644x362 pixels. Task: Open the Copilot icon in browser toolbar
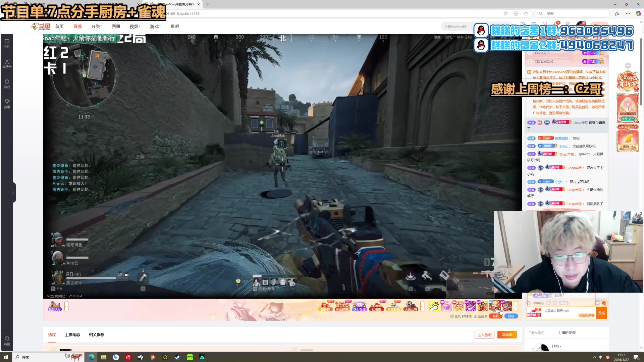click(638, 14)
